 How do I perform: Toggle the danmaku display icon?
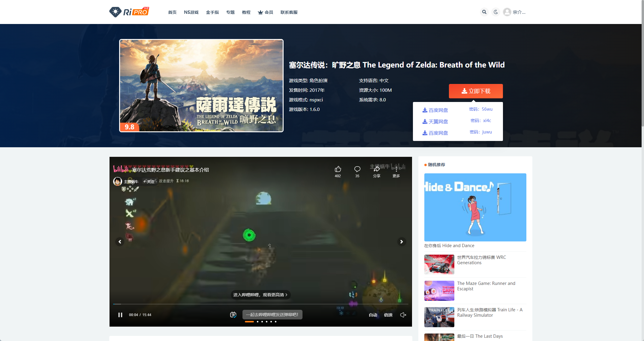pos(233,315)
